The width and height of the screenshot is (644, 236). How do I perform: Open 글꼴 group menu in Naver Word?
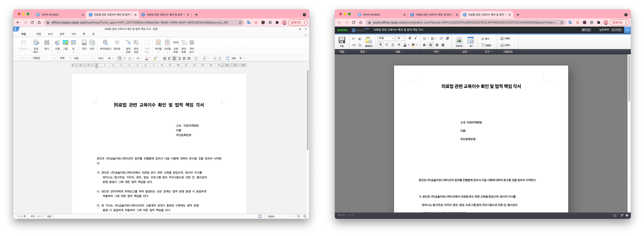point(399,52)
